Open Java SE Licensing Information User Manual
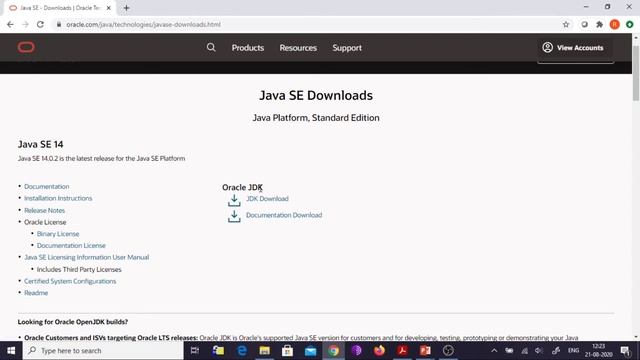Screen dimensions: 640x360 pos(87,258)
